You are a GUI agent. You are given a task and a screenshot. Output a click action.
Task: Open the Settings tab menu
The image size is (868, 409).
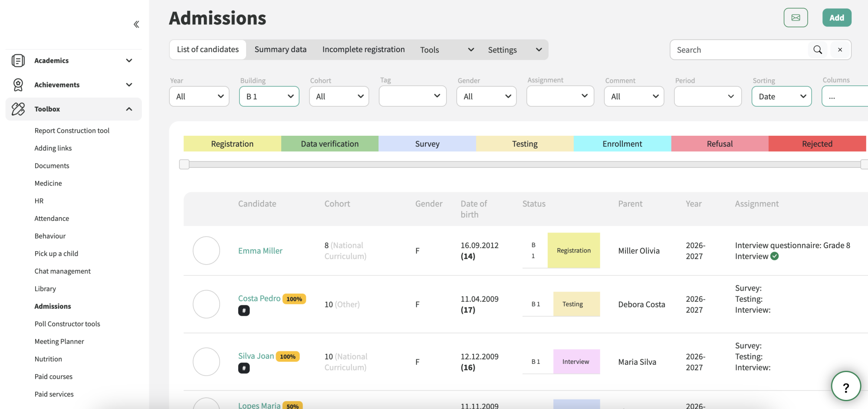[515, 50]
